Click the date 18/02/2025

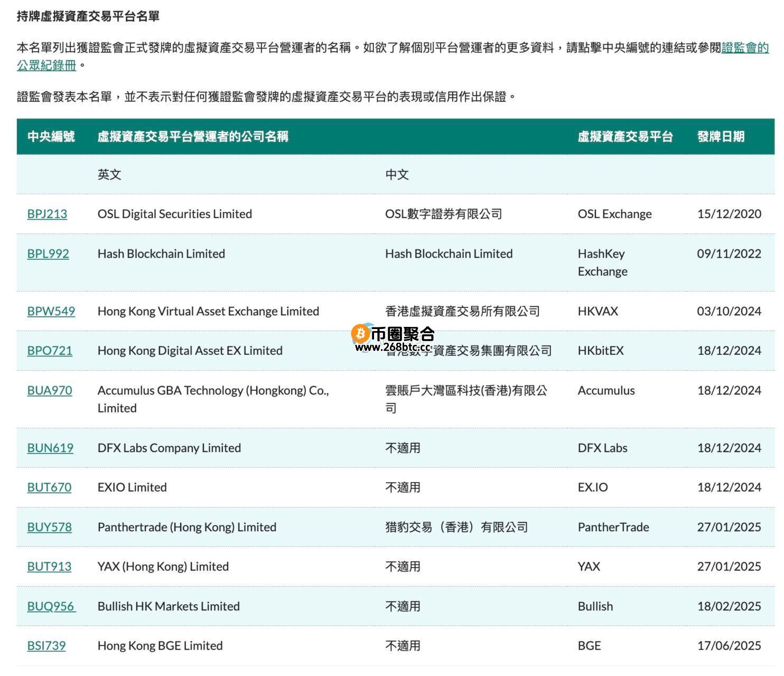(730, 606)
